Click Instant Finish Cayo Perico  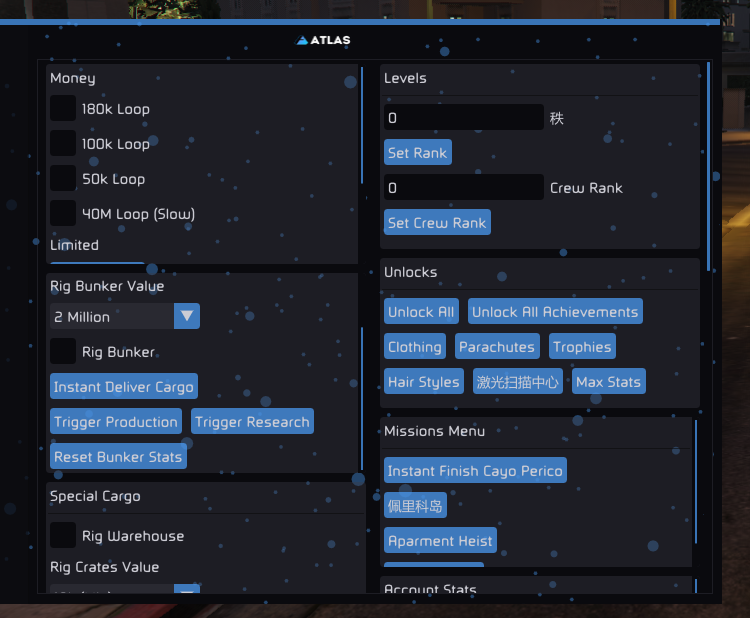pos(475,471)
